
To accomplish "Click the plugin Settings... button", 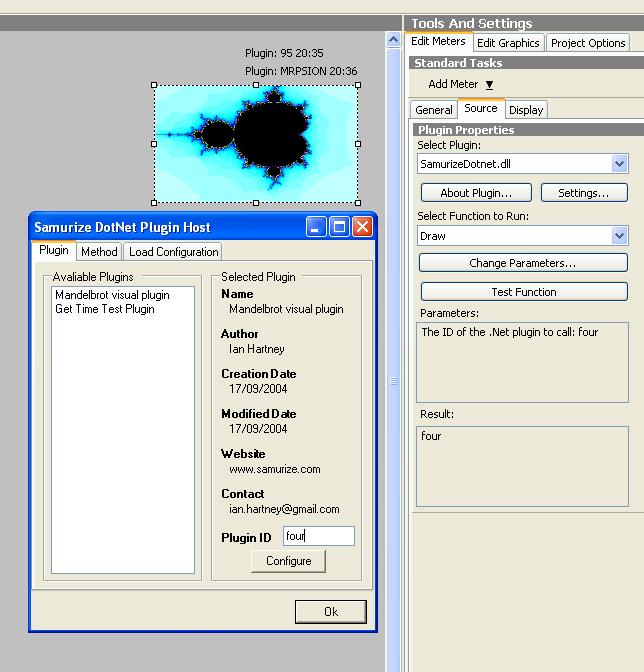I will point(584,193).
